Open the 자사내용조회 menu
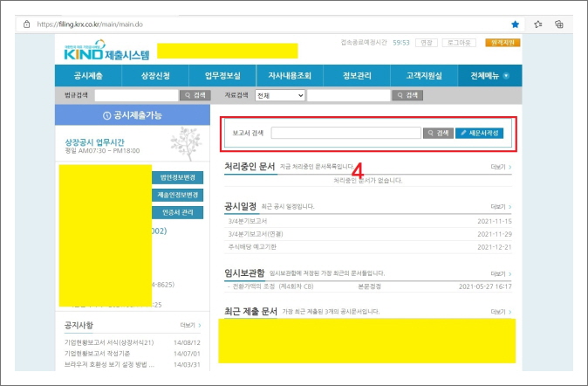The width and height of the screenshot is (588, 386). click(x=290, y=76)
